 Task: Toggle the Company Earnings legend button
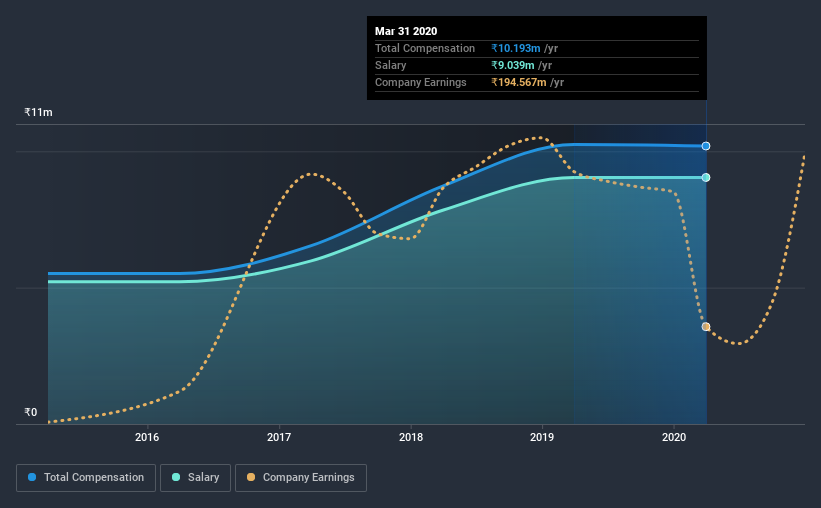[x=301, y=478]
